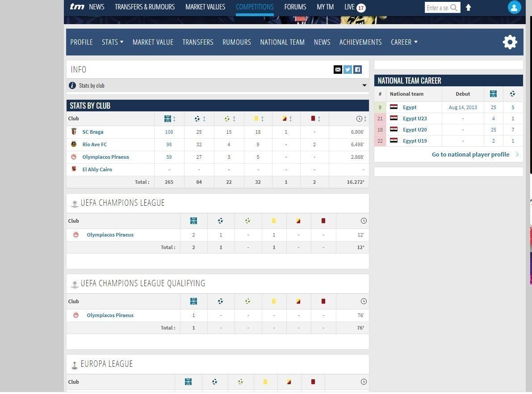Open Egypt U20 team link
Viewport: 532px width, 394px height.
click(415, 130)
